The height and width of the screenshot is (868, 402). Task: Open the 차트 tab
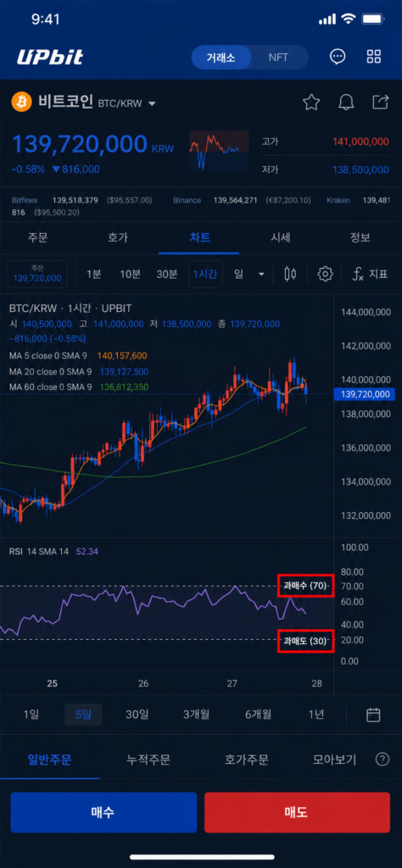click(x=199, y=237)
